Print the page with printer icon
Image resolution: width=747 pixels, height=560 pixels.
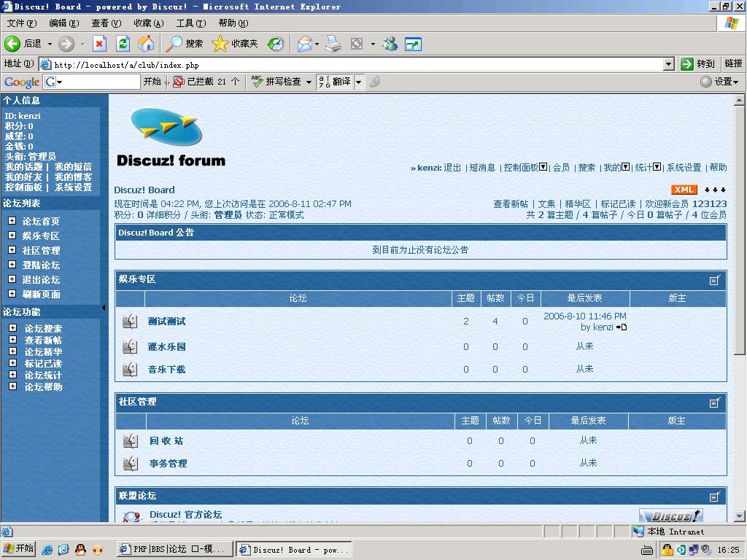coord(333,44)
